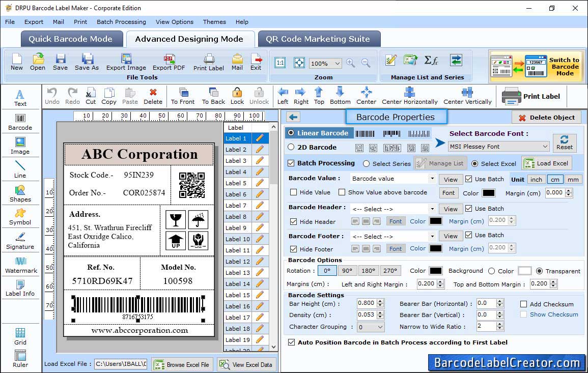Open the View Options menu
588x373 pixels.
pos(175,22)
